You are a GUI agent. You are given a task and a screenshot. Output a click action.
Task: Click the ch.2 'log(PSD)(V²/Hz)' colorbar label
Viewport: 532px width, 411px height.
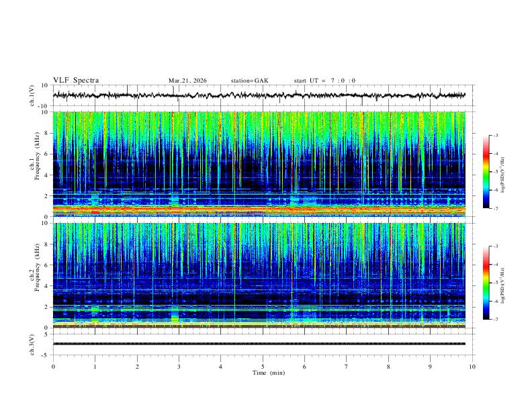pyautogui.click(x=503, y=286)
